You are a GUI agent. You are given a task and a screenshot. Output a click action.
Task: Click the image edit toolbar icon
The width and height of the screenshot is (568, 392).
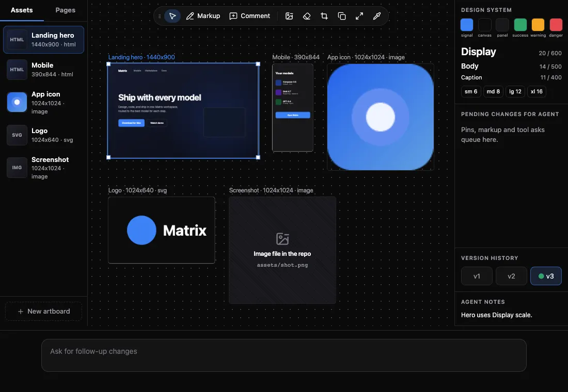289,16
